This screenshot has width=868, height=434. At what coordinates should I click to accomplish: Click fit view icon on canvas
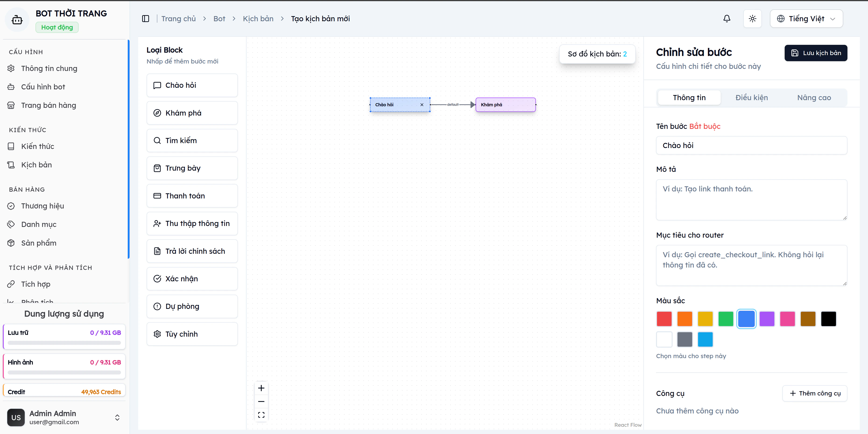[261, 415]
